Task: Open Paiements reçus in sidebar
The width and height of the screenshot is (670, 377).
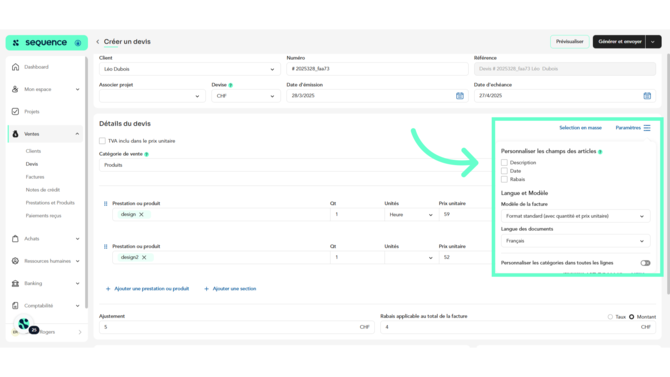Action: 44,215
